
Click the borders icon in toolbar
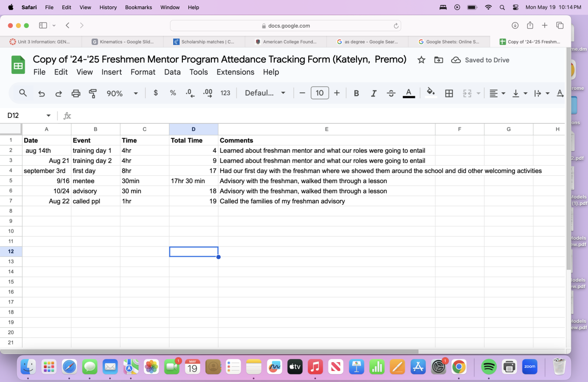449,93
